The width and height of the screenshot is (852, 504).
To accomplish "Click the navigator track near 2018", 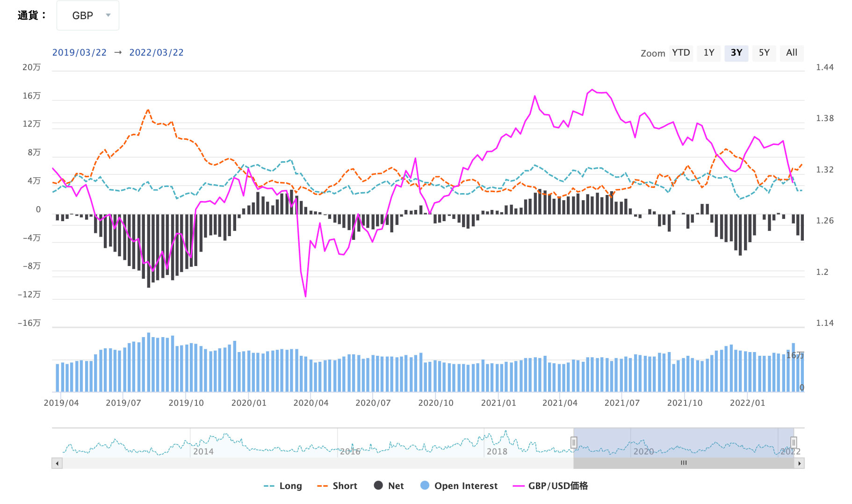I will point(497,452).
